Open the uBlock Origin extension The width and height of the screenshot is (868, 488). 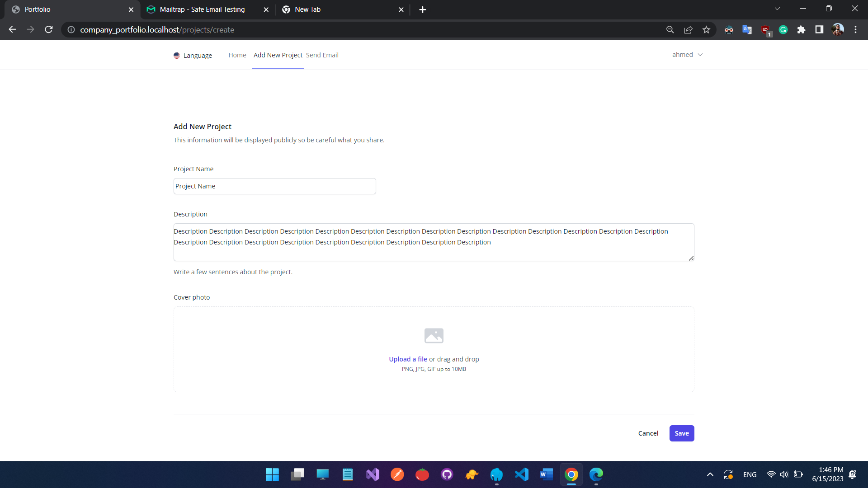(765, 29)
